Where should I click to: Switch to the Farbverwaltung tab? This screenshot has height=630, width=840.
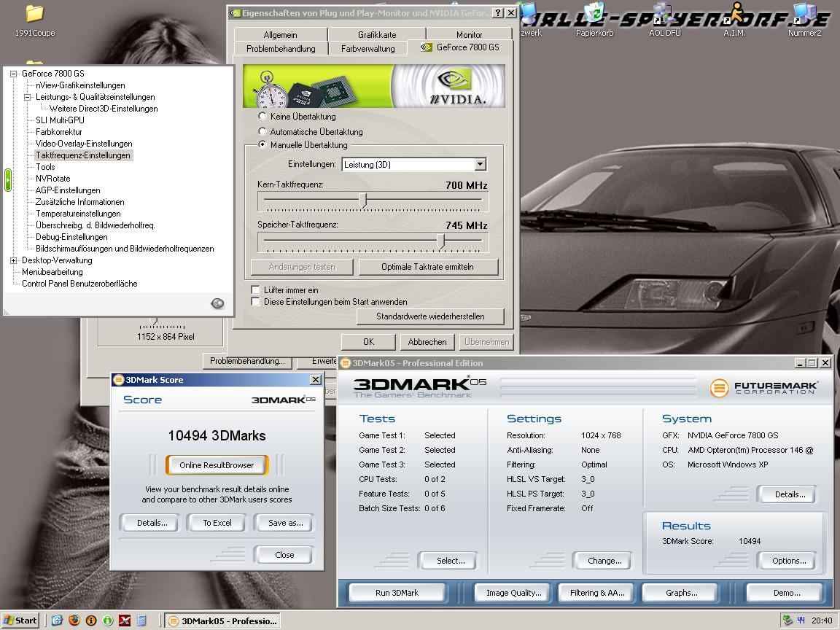tap(367, 49)
